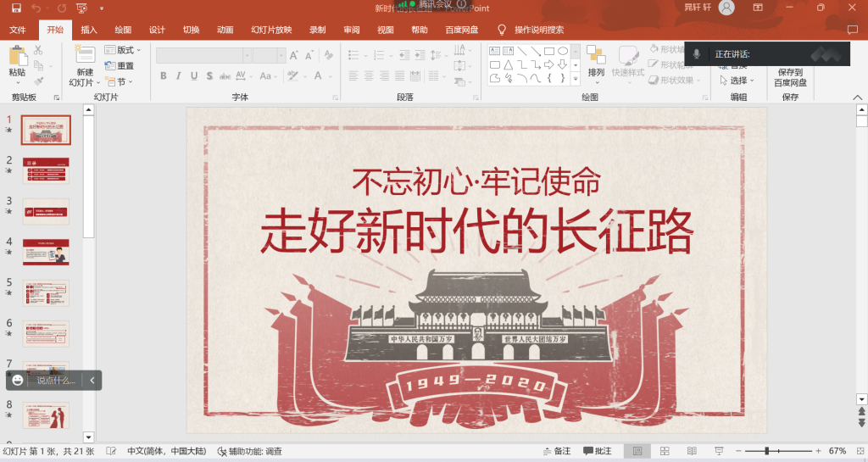The image size is (868, 462).
Task: Open the File (文件) menu
Action: [18, 30]
